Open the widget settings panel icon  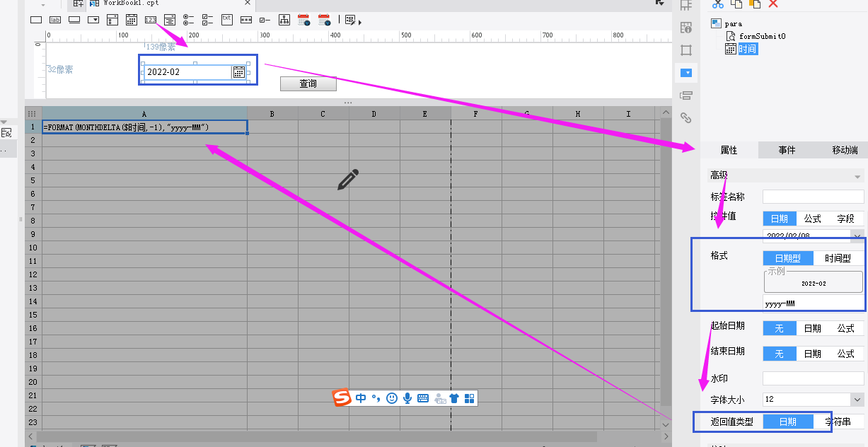click(x=686, y=72)
